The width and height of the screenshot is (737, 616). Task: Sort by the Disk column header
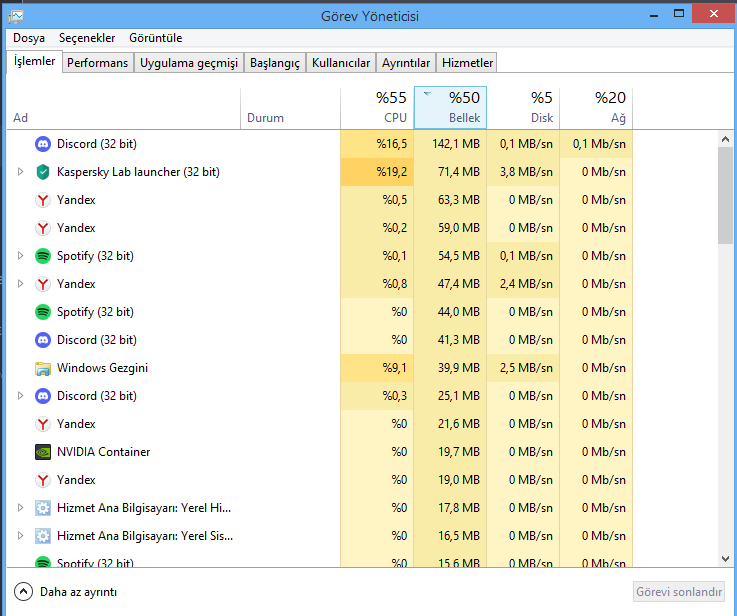[523, 108]
